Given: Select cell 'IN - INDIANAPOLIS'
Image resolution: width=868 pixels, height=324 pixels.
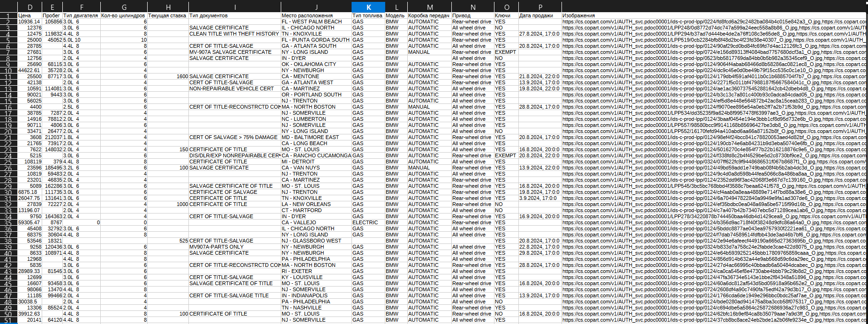Looking at the screenshot, I should (316, 295).
